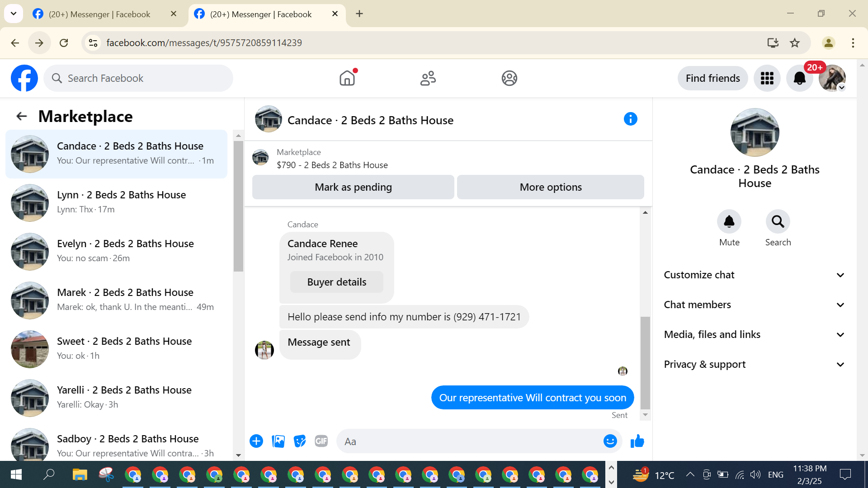Open the Evelyn conversation
The width and height of the screenshot is (868, 488).
point(117,251)
